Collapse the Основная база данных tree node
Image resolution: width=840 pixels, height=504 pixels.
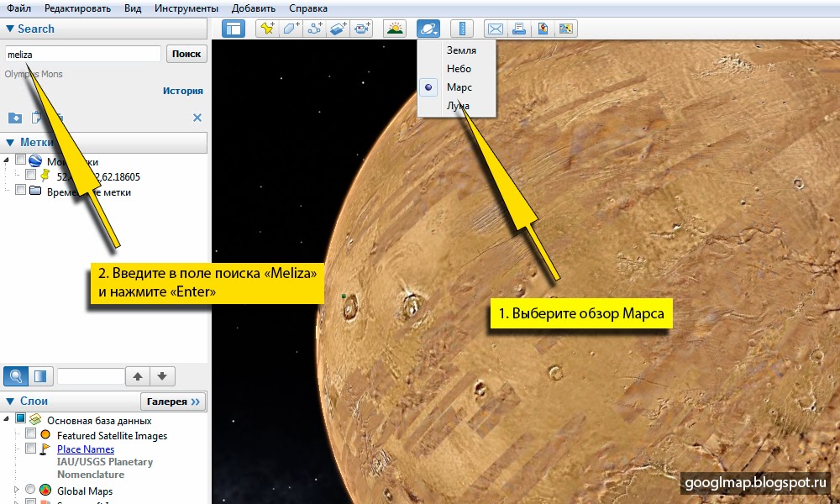7,419
